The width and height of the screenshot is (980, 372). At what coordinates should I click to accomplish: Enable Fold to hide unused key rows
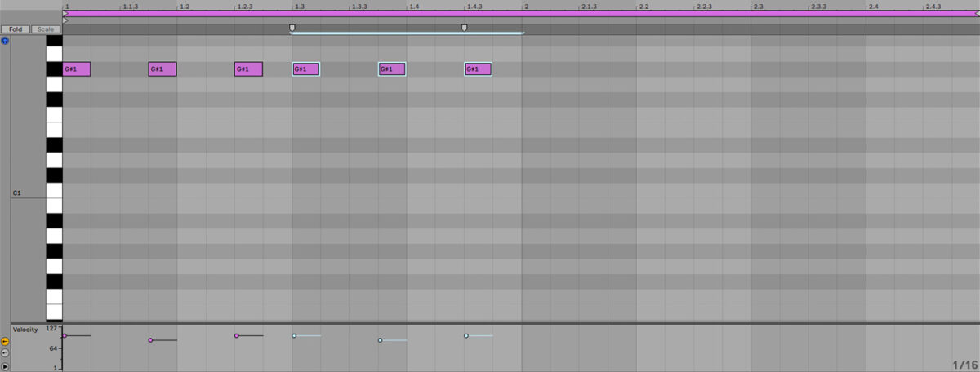[15, 29]
